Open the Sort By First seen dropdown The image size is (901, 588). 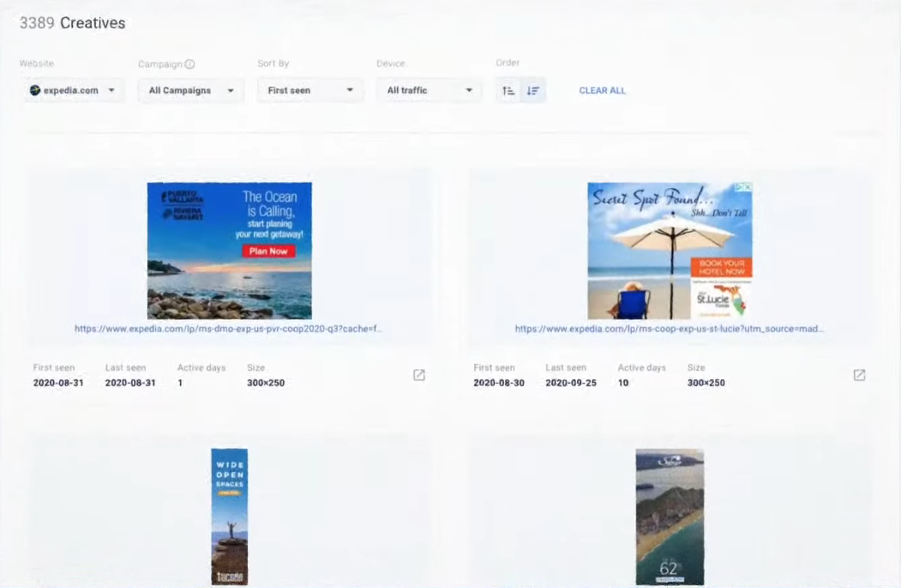[310, 90]
